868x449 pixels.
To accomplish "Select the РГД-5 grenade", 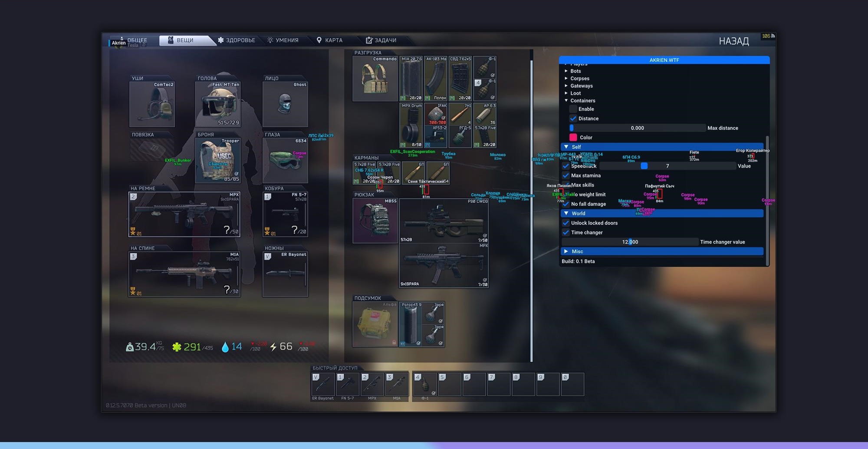I will [x=460, y=137].
